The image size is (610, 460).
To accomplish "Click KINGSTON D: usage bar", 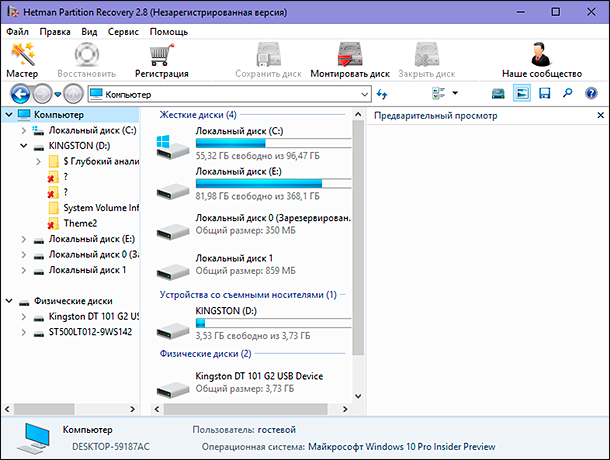I will 273,323.
